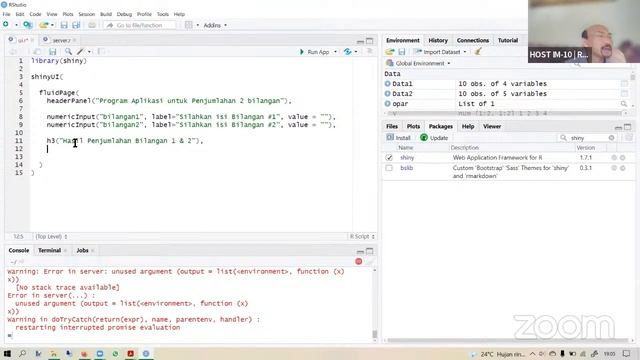Click the new project icon in the toolbar
This screenshot has height=360, width=640.
(27, 25)
